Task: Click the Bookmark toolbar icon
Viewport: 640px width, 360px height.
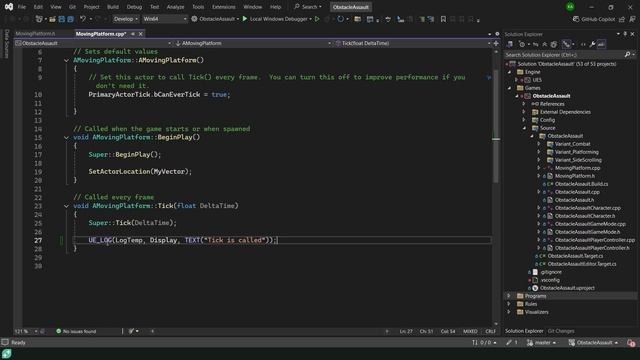Action: pos(443,19)
